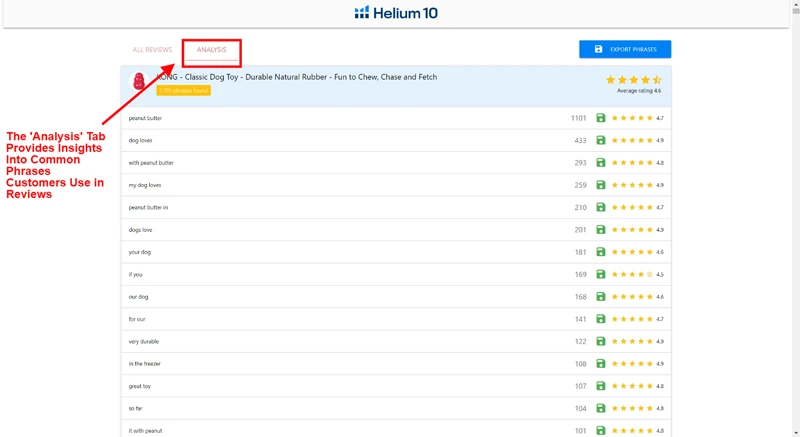
Task: Select the 'peanut butter in' phrase text
Action: [148, 208]
